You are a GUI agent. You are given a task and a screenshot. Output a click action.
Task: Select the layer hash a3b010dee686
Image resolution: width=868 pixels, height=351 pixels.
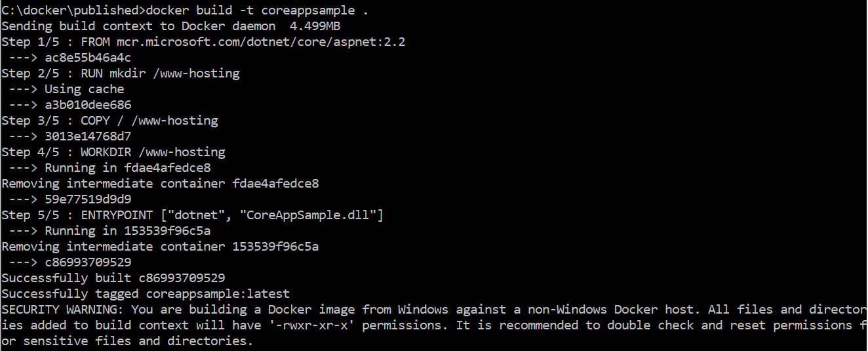tap(88, 105)
